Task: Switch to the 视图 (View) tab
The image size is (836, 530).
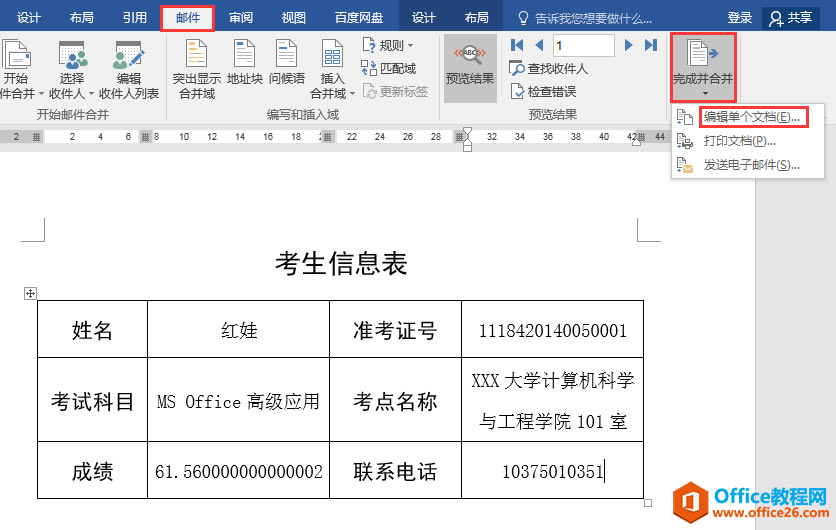Action: coord(294,18)
